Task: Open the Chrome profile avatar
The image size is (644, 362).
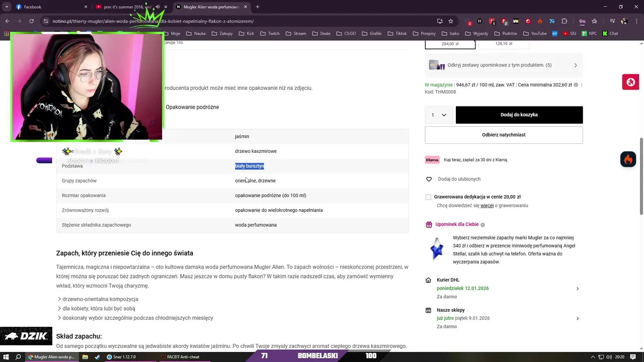Action: (624, 21)
